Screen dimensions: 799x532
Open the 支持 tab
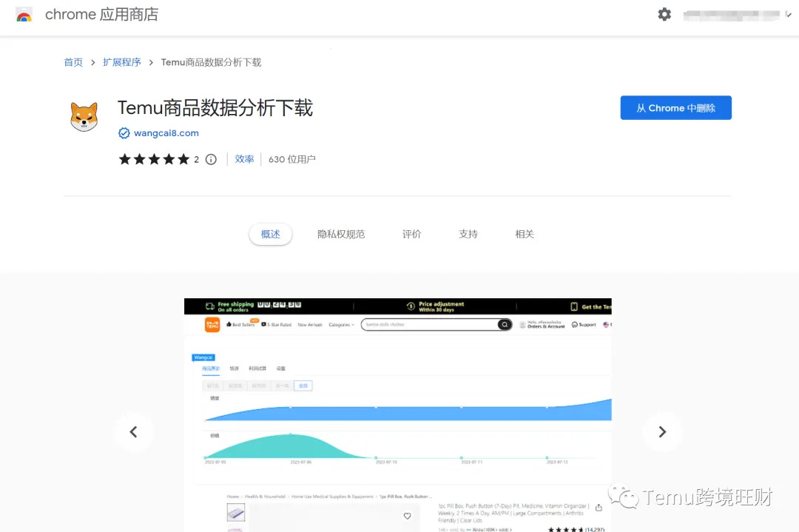(x=468, y=234)
